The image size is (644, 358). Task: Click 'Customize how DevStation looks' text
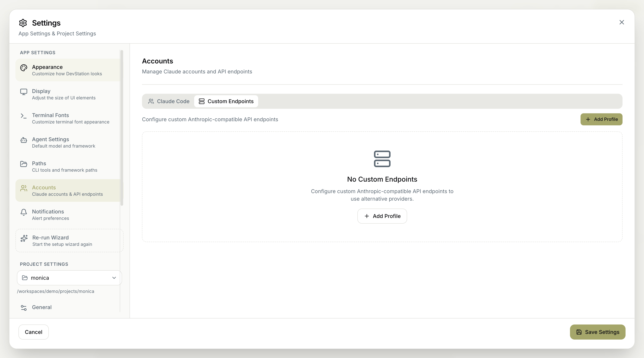click(67, 74)
